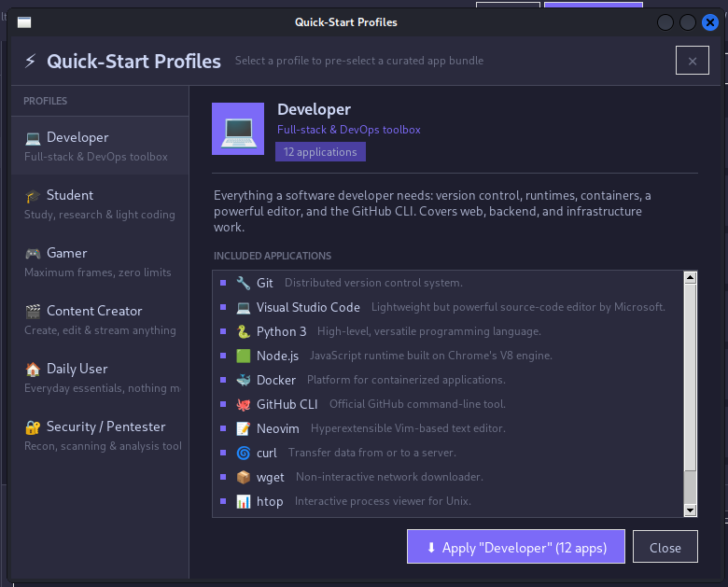Screen dimensions: 728x587
Task: Click the htop bar chart icon
Action: click(x=244, y=501)
